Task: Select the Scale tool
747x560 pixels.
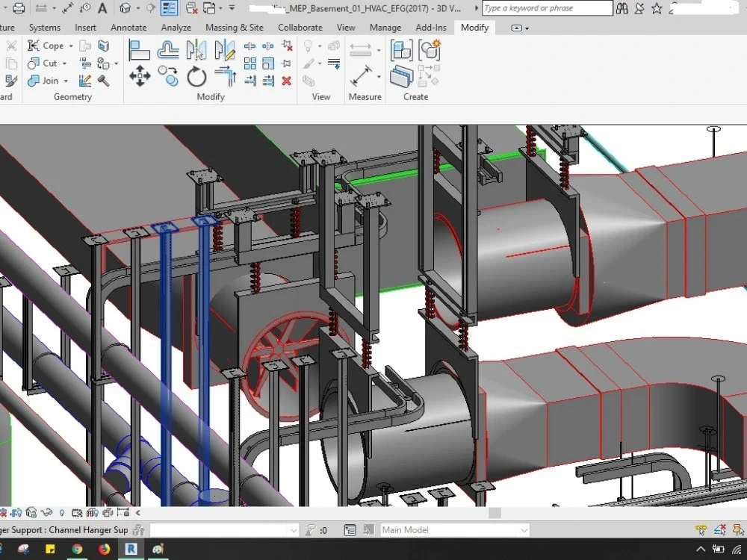Action: [x=268, y=63]
